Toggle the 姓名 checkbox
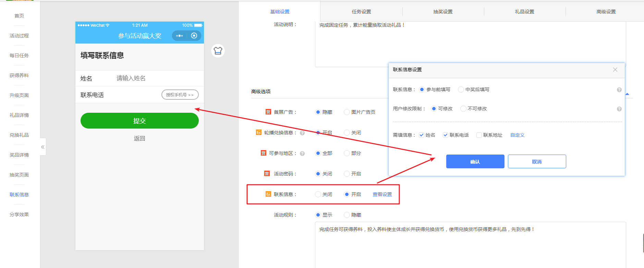Viewport: 644px width, 268px height. (x=422, y=135)
